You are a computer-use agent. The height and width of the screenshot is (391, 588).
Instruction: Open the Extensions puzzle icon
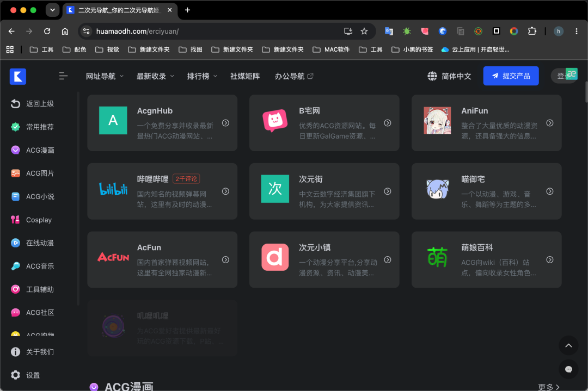[532, 31]
